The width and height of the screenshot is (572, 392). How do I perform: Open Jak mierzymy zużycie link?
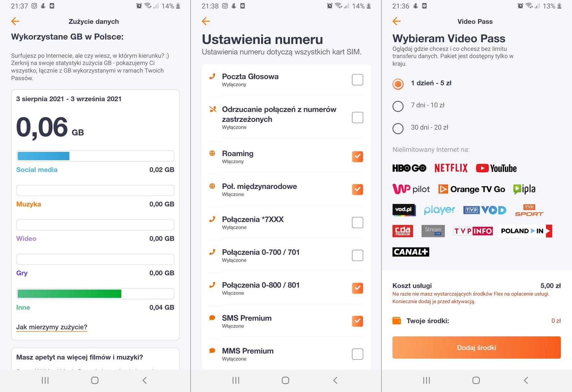[52, 327]
